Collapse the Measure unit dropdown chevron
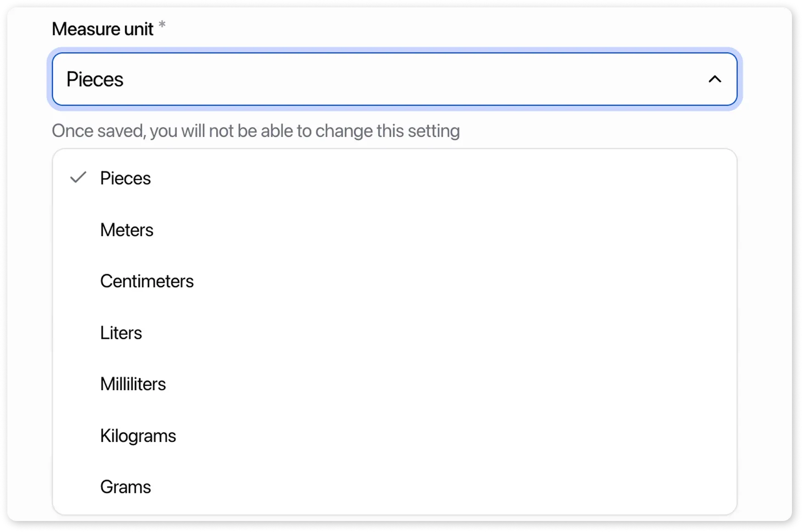The height and width of the screenshot is (532, 803). coord(714,79)
